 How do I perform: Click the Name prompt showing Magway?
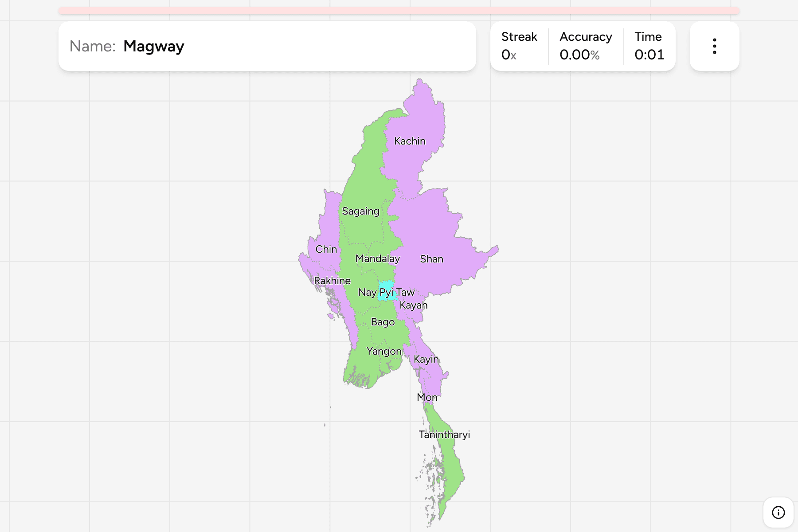(x=267, y=46)
